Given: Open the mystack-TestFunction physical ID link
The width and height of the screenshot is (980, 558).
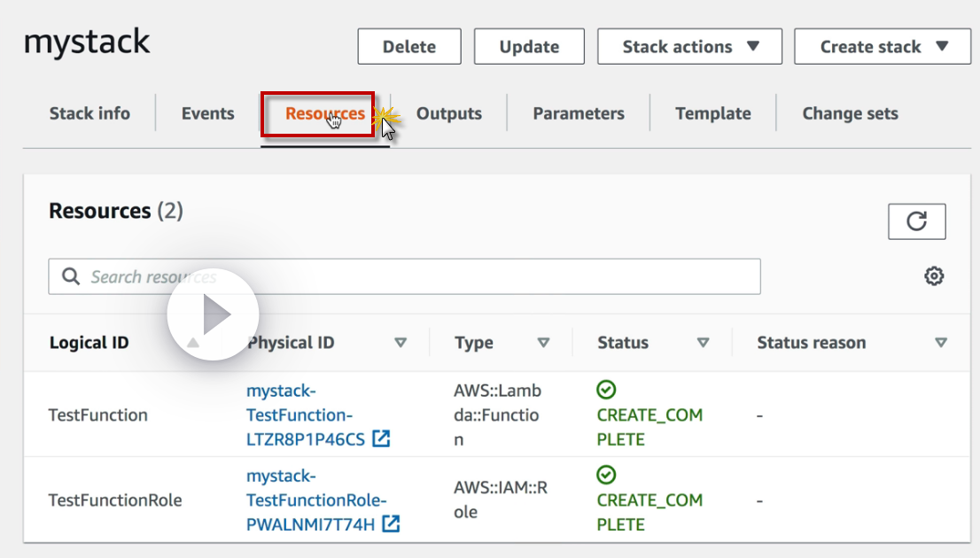Looking at the screenshot, I should coord(299,415).
